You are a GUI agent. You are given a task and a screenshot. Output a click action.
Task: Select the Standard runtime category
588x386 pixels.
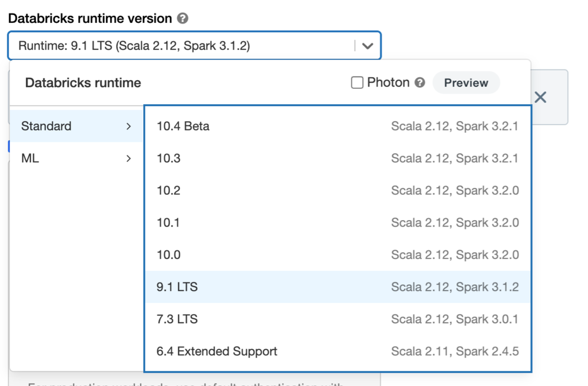46,126
